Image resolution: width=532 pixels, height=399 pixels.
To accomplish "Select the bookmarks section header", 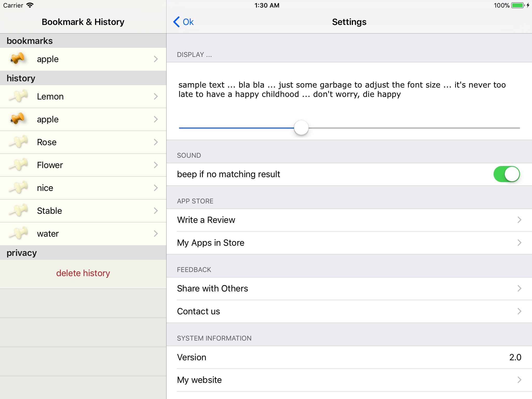I will (83, 41).
